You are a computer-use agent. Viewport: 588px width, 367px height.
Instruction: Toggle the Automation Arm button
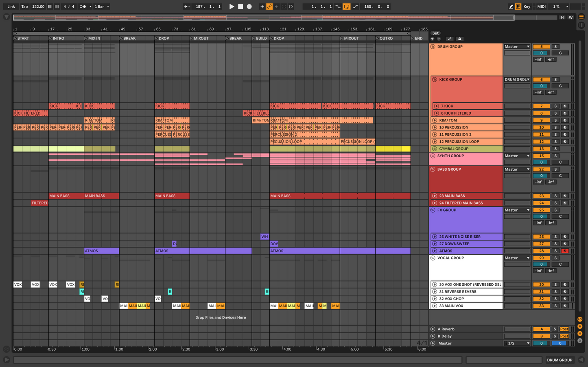[269, 7]
